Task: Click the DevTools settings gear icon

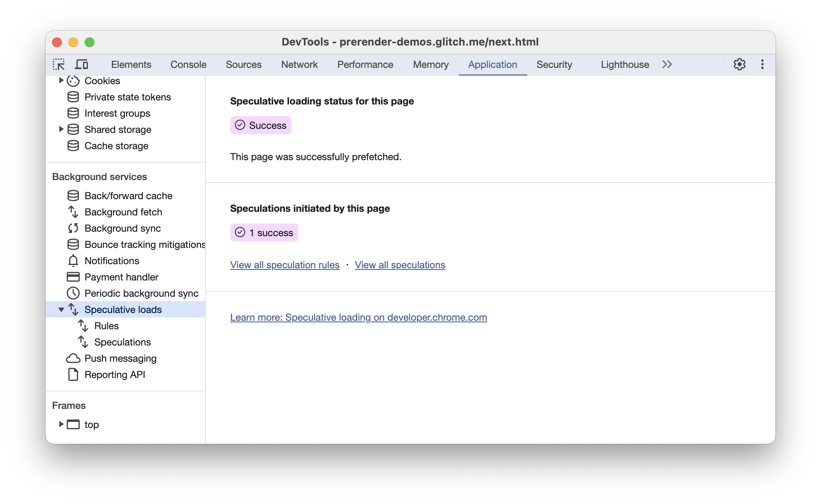Action: click(740, 64)
